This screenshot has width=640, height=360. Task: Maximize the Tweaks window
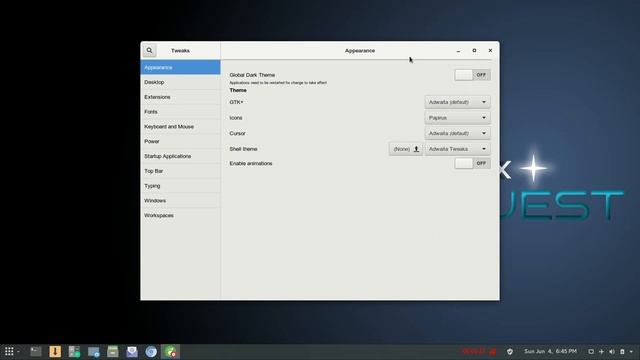point(474,51)
